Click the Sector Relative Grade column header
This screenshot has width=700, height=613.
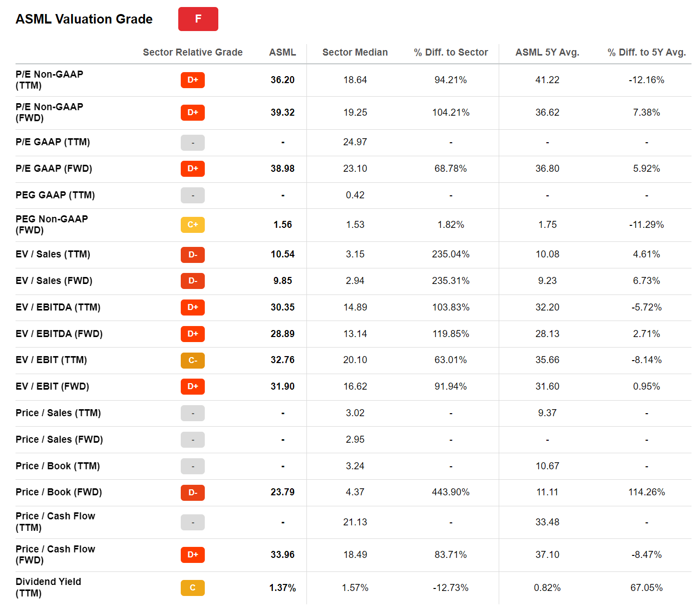[193, 52]
